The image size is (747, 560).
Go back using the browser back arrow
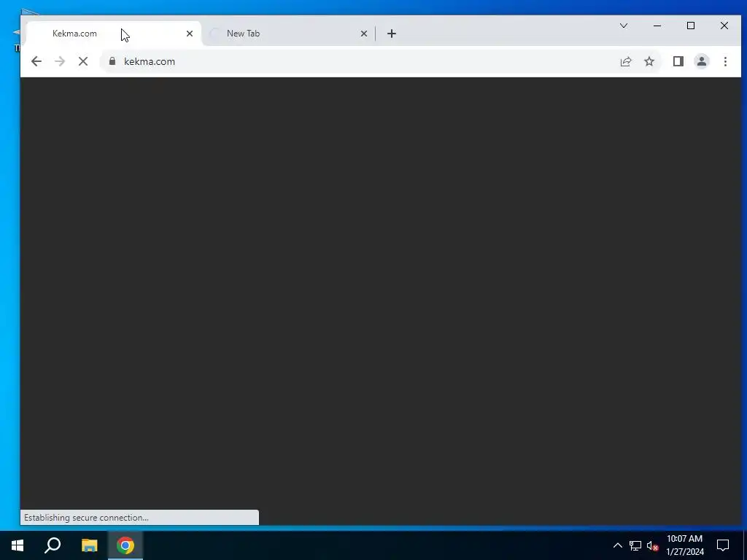coord(36,61)
